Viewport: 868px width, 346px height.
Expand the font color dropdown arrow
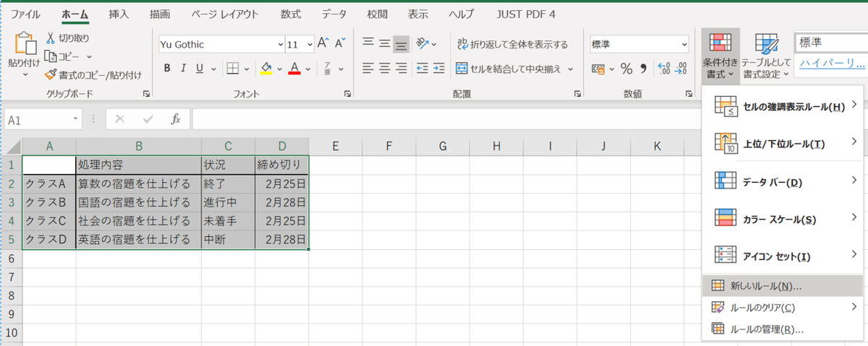click(307, 69)
